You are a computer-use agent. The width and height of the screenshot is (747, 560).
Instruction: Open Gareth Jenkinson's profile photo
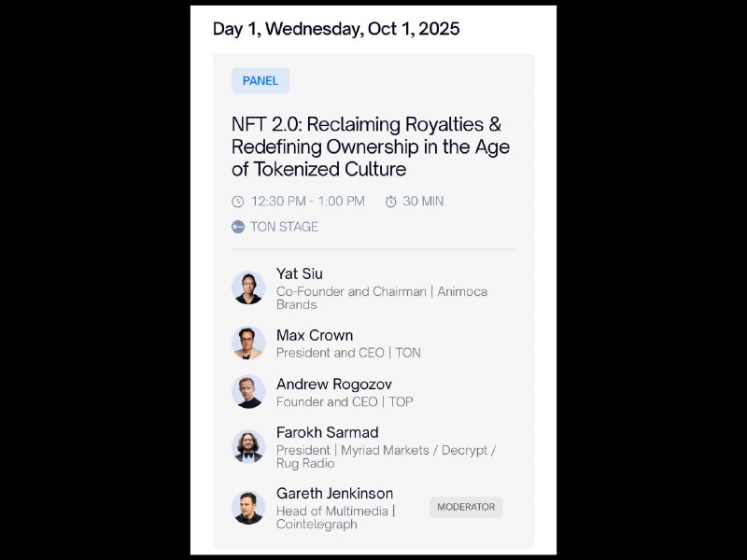pos(248,507)
